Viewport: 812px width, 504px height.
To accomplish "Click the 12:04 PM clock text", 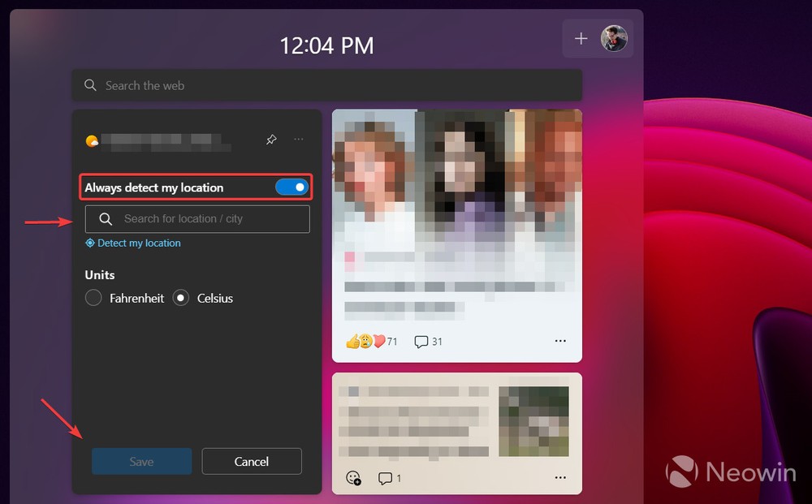I will coord(326,45).
